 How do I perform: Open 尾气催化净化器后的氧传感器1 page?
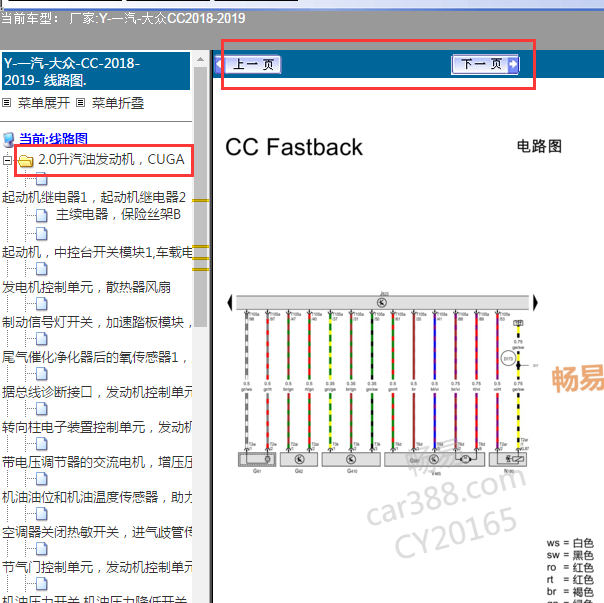97,357
